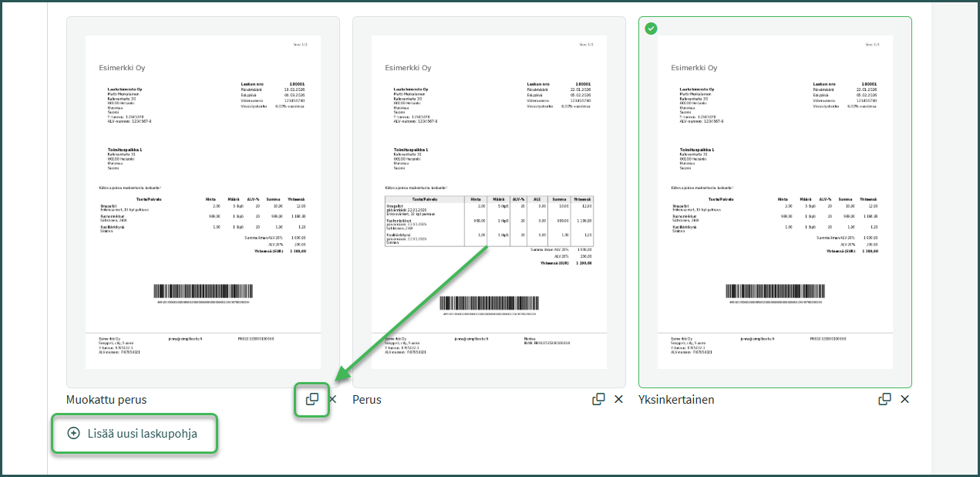Image resolution: width=980 pixels, height=477 pixels.
Task: Click Esimerkki Oy heading in Yksinkertainen preview
Action: pyautogui.click(x=694, y=68)
